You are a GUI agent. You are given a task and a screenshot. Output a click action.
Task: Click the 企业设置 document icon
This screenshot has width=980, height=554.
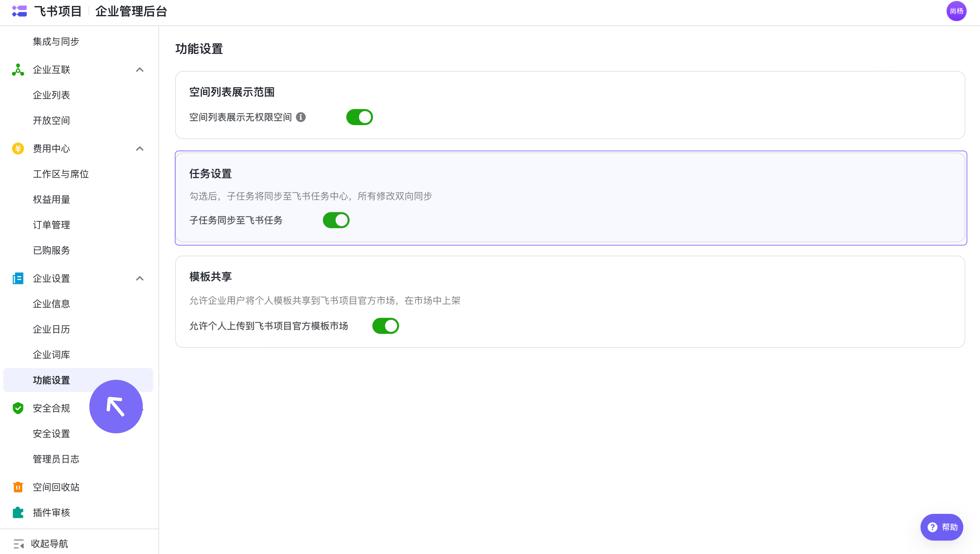tap(18, 278)
